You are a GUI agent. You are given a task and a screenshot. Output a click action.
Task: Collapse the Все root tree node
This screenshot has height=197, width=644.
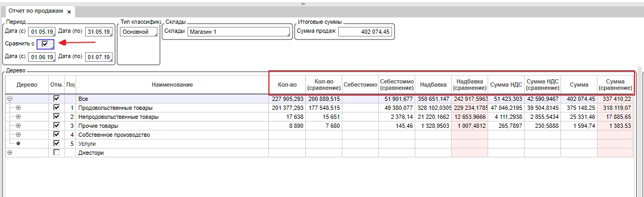tap(10, 98)
